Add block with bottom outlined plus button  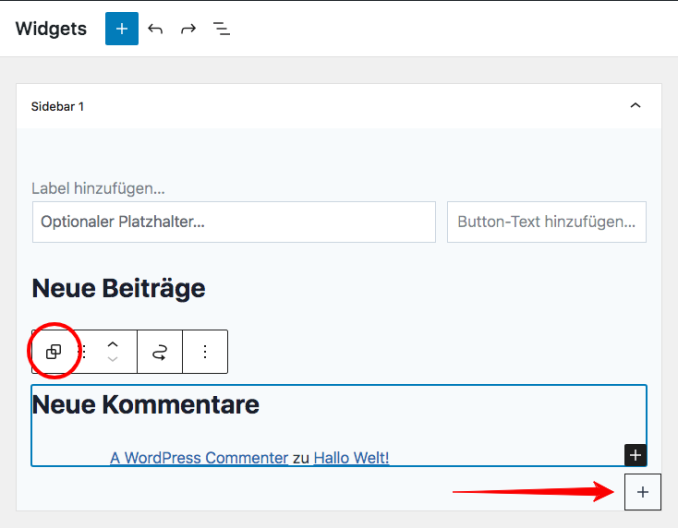[643, 492]
